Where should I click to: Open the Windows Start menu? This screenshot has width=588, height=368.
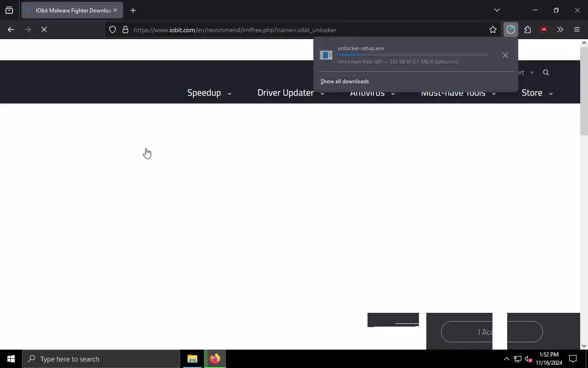[x=11, y=359]
